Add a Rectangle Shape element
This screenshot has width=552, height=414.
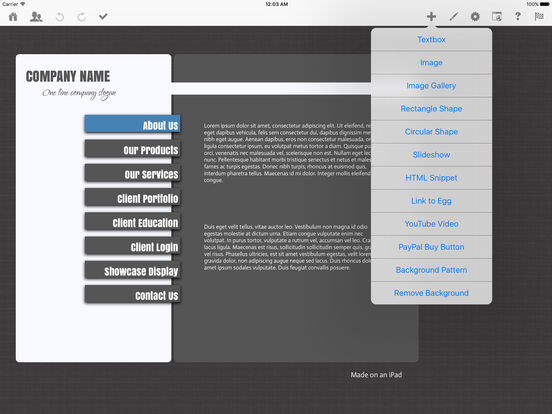click(431, 108)
